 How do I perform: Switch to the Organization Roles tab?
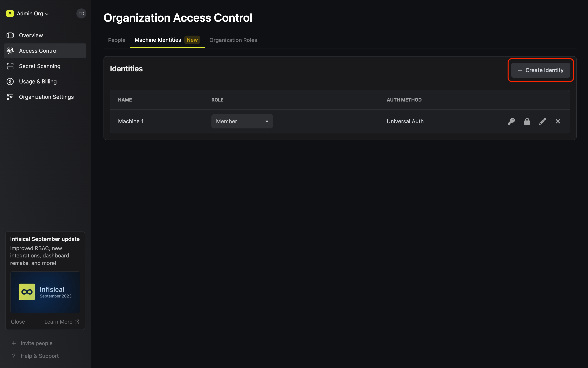(233, 40)
